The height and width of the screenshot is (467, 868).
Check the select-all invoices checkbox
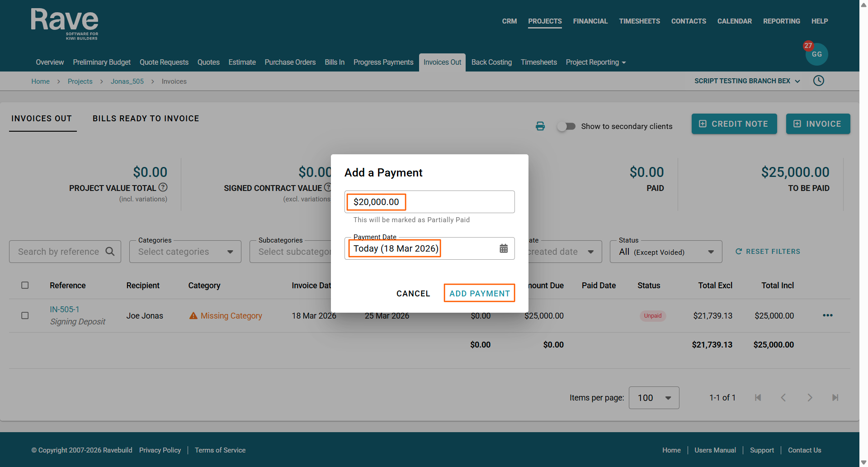[x=25, y=286]
